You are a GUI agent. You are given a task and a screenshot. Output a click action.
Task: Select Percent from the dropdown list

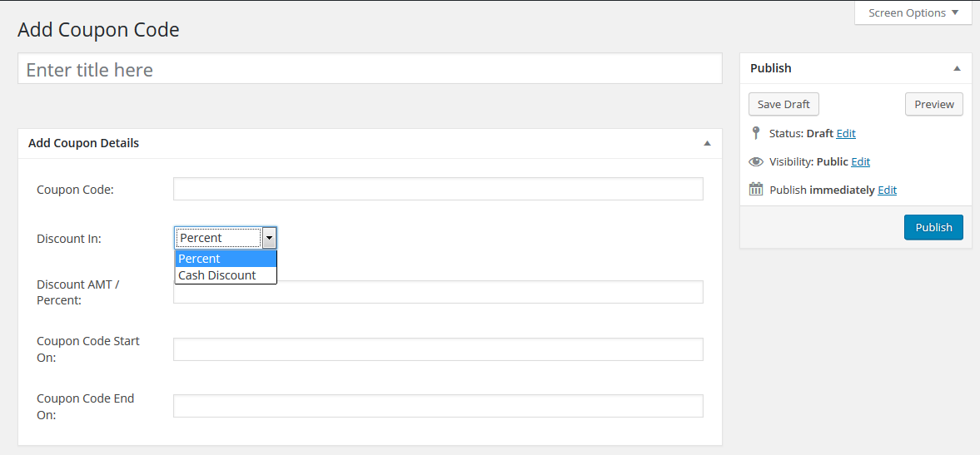(x=226, y=259)
